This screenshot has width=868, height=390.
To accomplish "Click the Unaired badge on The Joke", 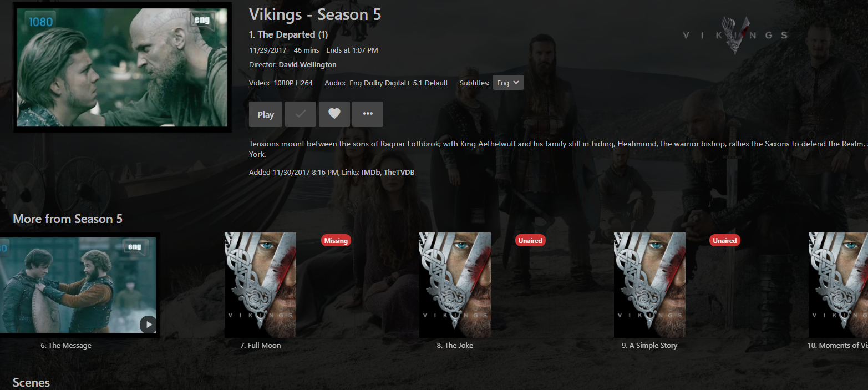I will pos(530,240).
